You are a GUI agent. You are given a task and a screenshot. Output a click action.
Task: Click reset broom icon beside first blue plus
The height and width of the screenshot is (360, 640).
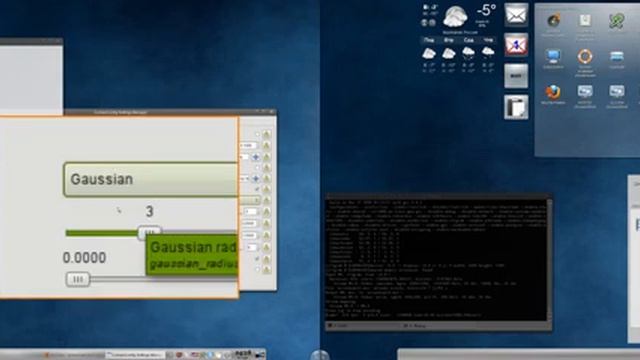coord(267,157)
